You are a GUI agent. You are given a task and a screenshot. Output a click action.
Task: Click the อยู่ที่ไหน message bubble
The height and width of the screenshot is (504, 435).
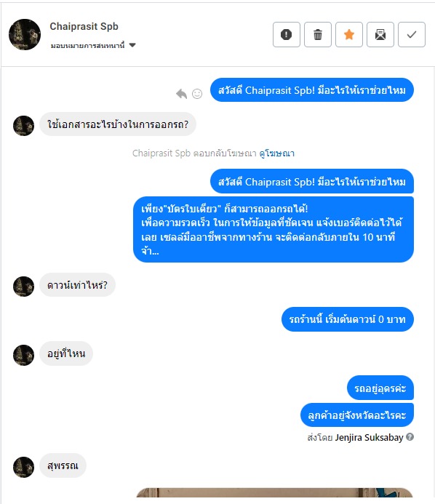(x=66, y=353)
